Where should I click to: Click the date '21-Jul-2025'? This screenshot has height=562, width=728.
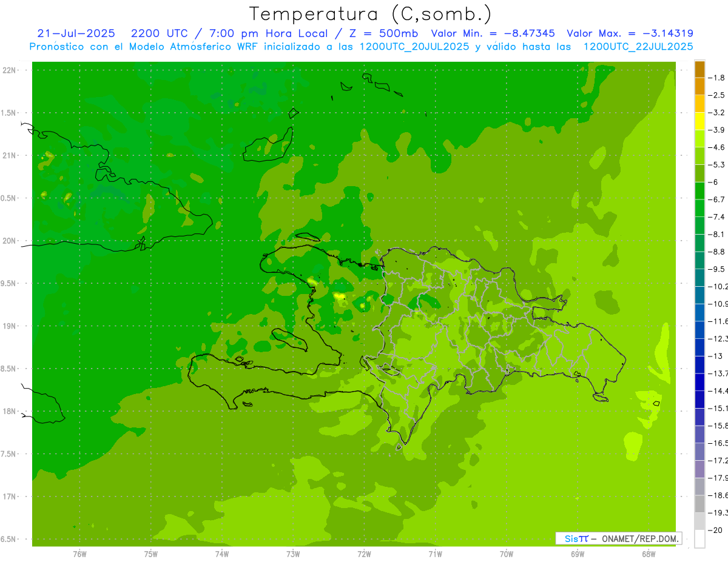(76, 33)
